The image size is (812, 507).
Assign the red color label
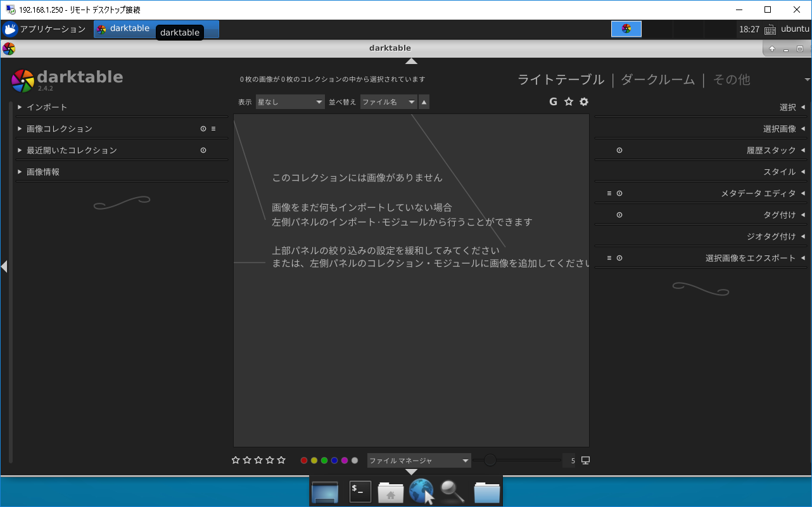click(x=303, y=460)
